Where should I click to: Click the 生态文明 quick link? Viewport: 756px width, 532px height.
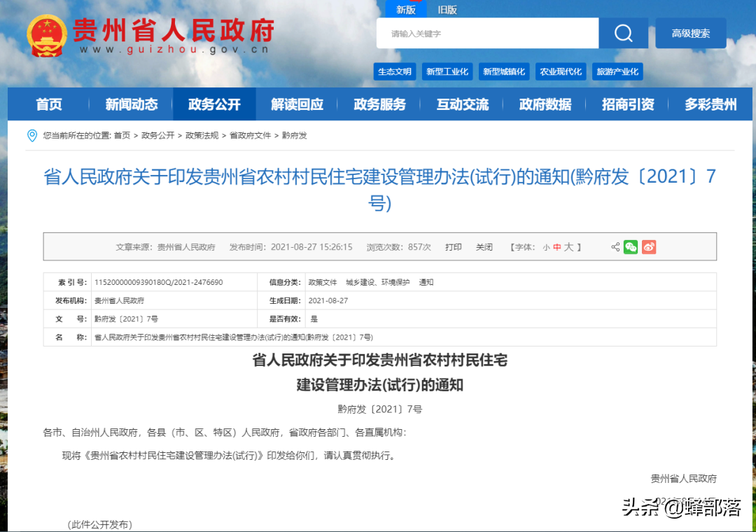coord(394,71)
